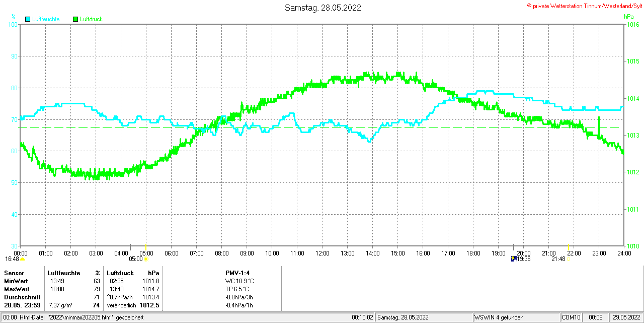Click the Luftdruck table header
This screenshot has height=323, width=644.
tap(120, 273)
